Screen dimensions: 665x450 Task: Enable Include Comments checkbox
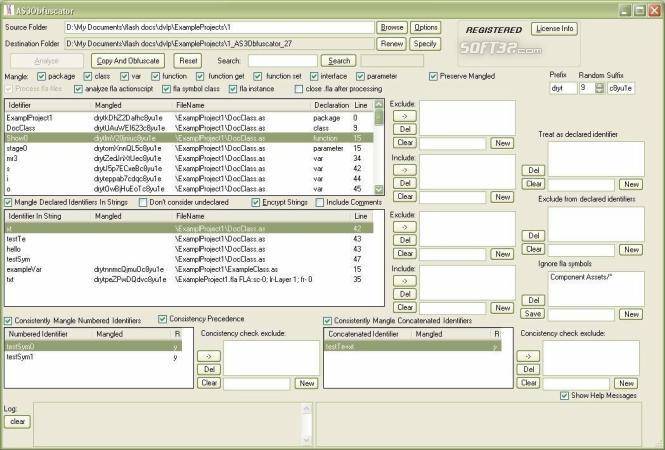320,202
